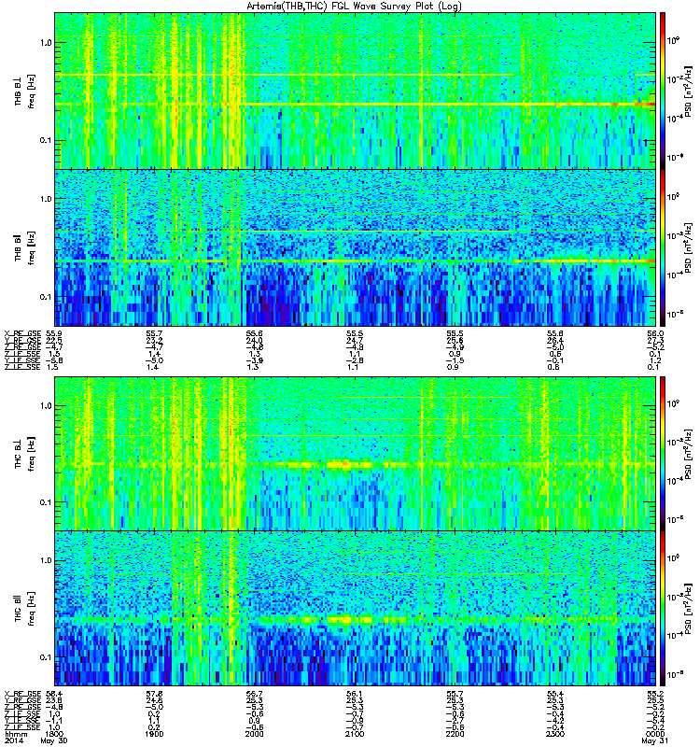Click the '2000' time axis label
The width and height of the screenshot is (700, 747).
pos(254,734)
